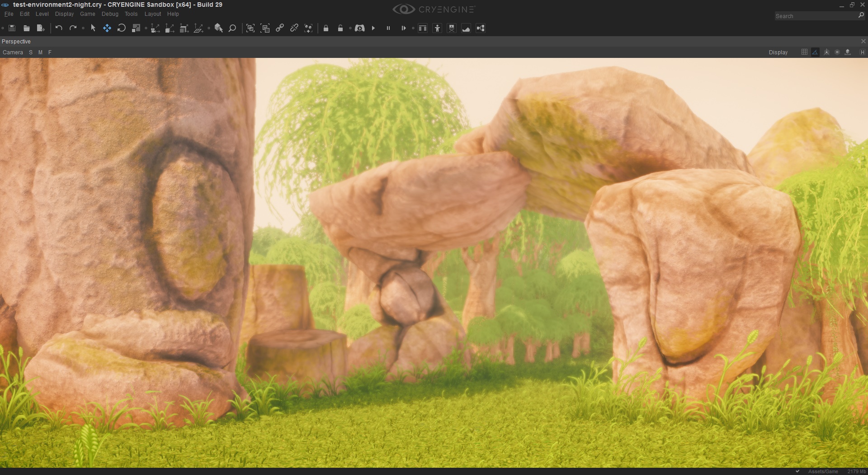Open the Camera dropdown in viewport
868x475 pixels.
[x=13, y=52]
